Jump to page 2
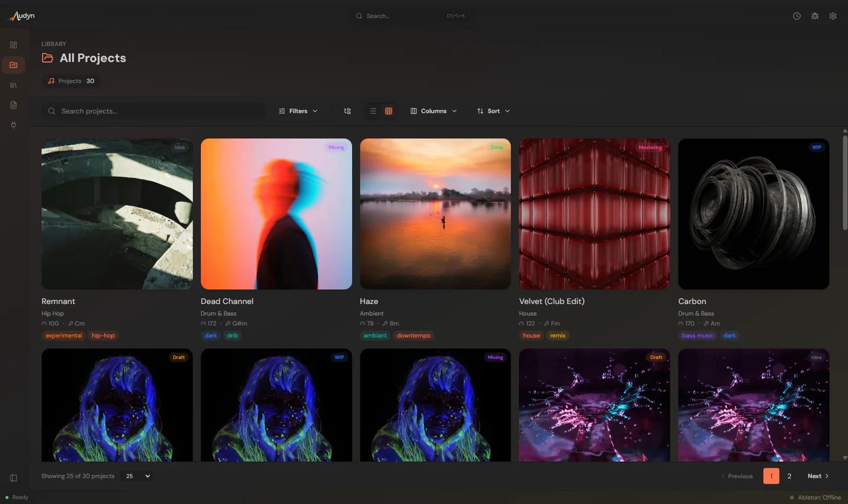848x504 pixels. 789,476
